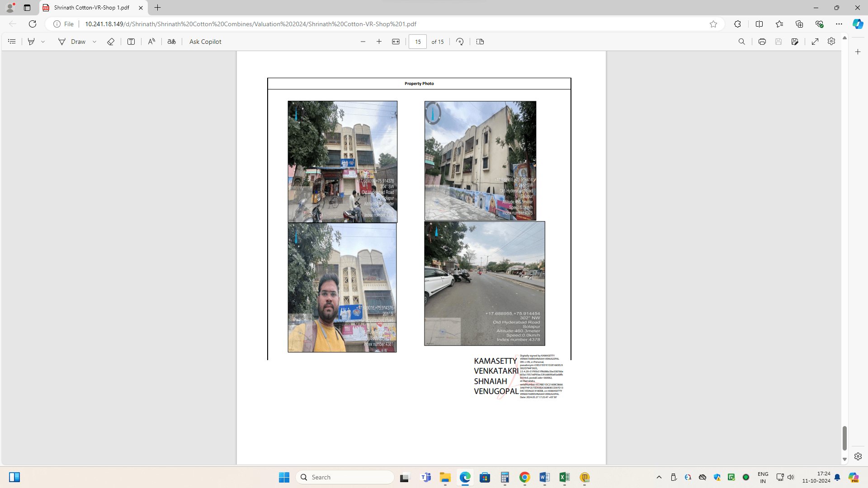
Task: Rotate the PDF page
Action: click(x=460, y=42)
